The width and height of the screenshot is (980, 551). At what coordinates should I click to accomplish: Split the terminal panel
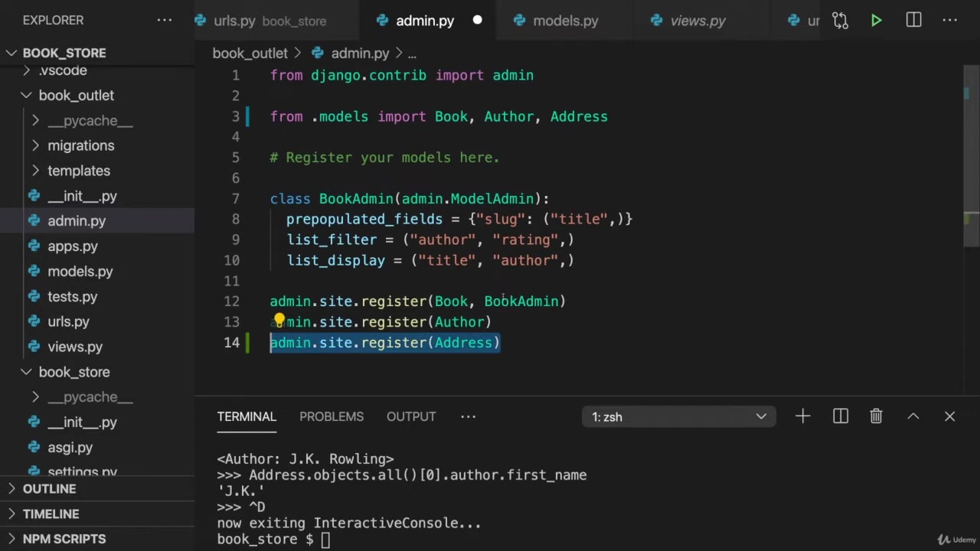coord(841,416)
